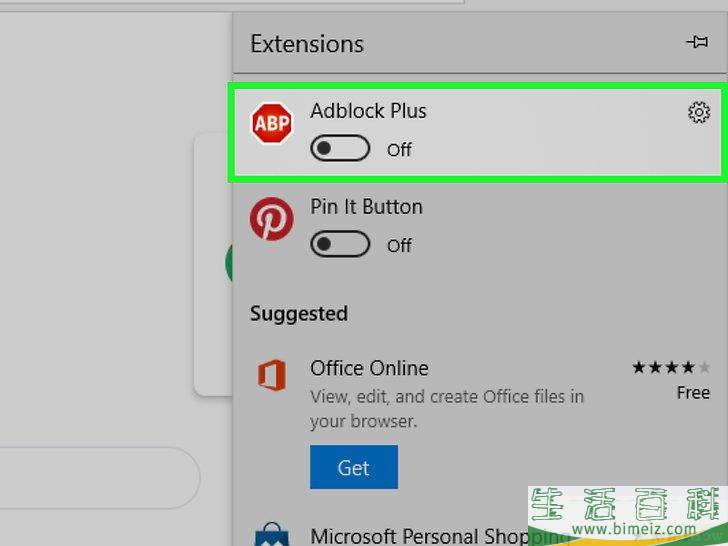Click the Office Online star rating
Viewport: 728px width, 546px height.
[x=671, y=368]
